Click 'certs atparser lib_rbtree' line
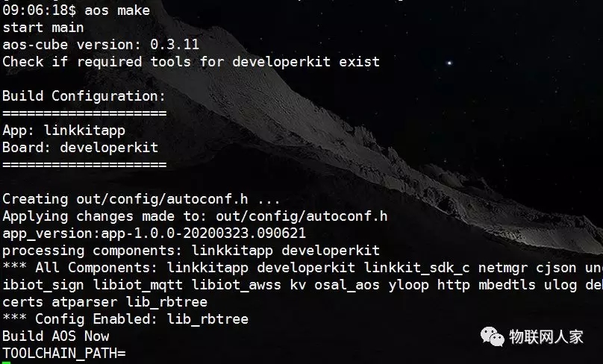 pos(105,302)
